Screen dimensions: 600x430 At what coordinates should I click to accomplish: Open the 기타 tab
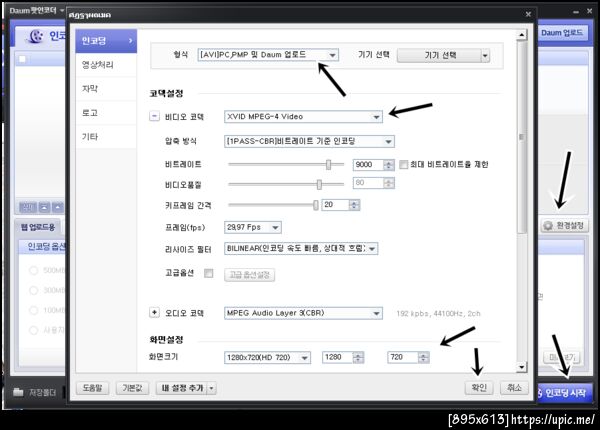click(106, 137)
